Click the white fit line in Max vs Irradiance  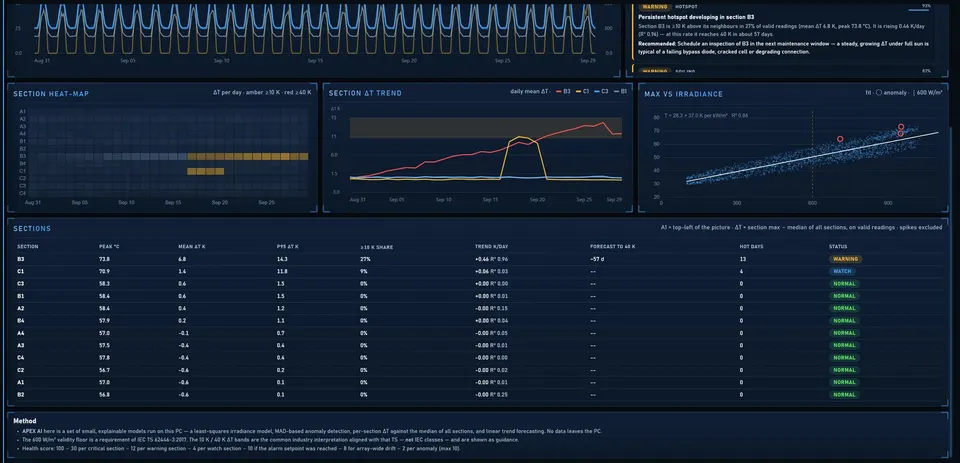pos(812,156)
